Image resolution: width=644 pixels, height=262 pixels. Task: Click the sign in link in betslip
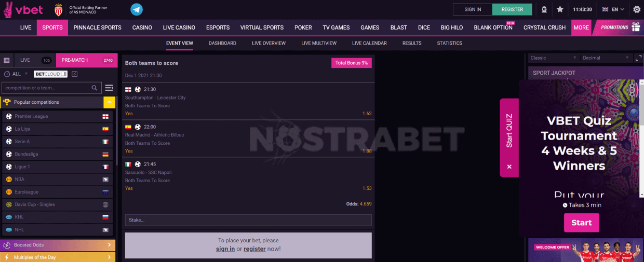pyautogui.click(x=225, y=249)
